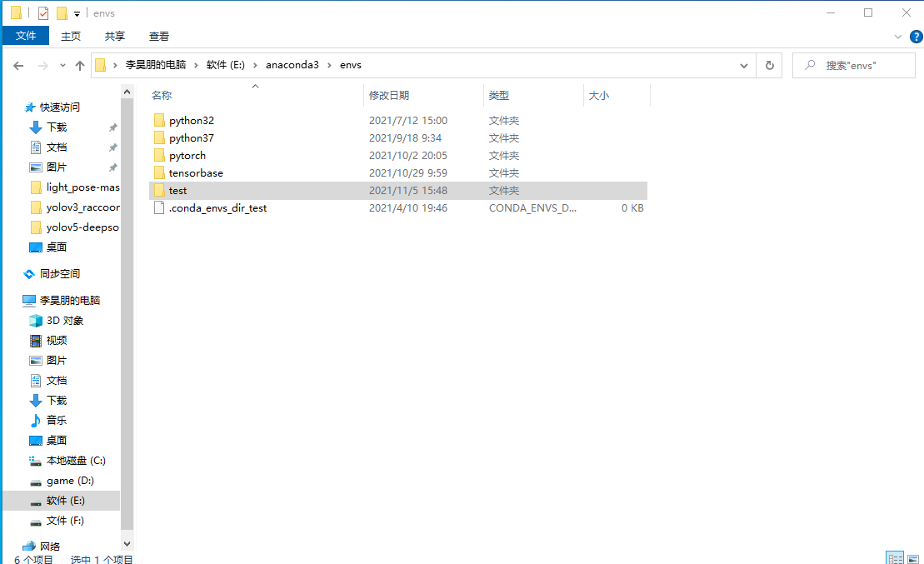Select the .conda_envs_dir_test file
Viewport: 924px width, 564px height.
click(217, 208)
